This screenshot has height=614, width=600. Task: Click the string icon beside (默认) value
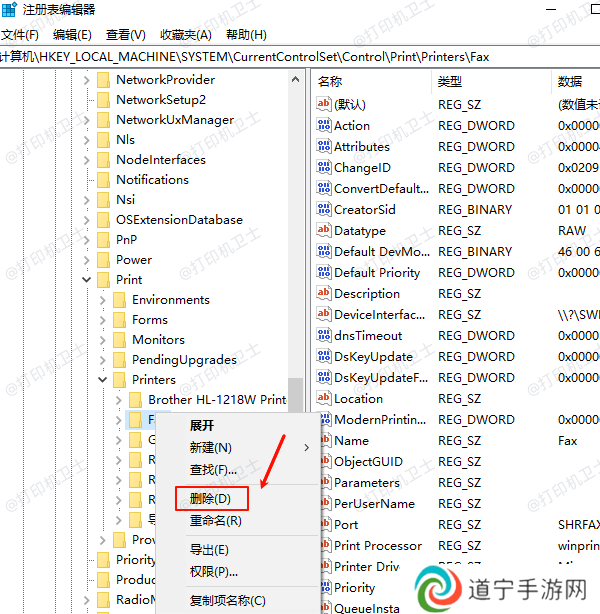[x=324, y=104]
